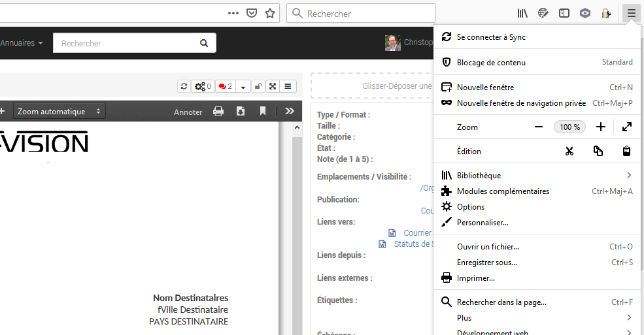This screenshot has height=335, width=644.
Task: Toggle full screen in Zoom row
Action: coord(626,127)
